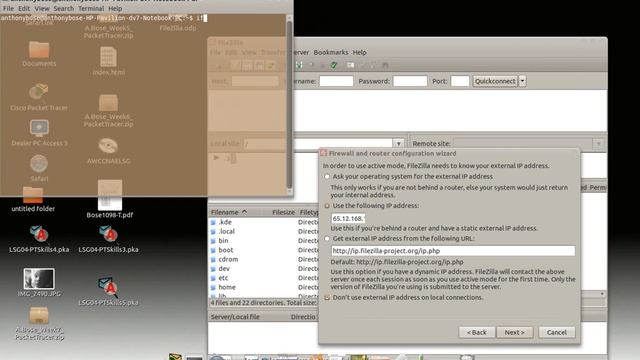
Task: Select the .local row in file list
Action: click(x=264, y=231)
